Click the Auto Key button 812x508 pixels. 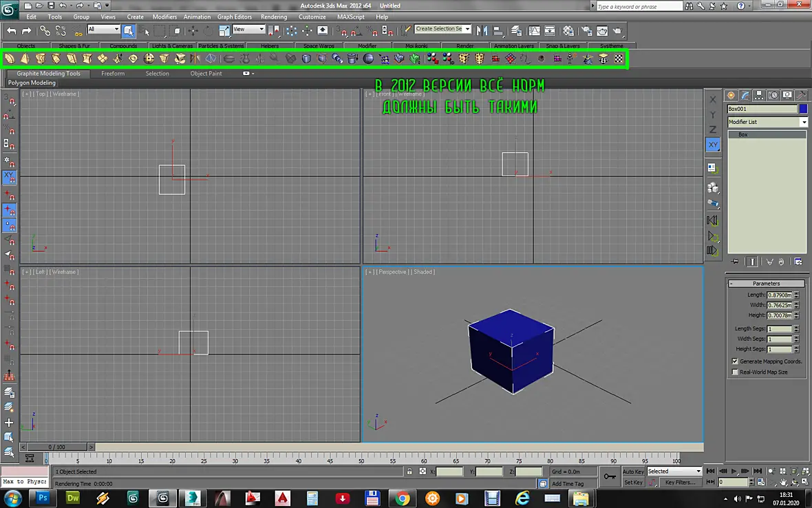pos(633,472)
